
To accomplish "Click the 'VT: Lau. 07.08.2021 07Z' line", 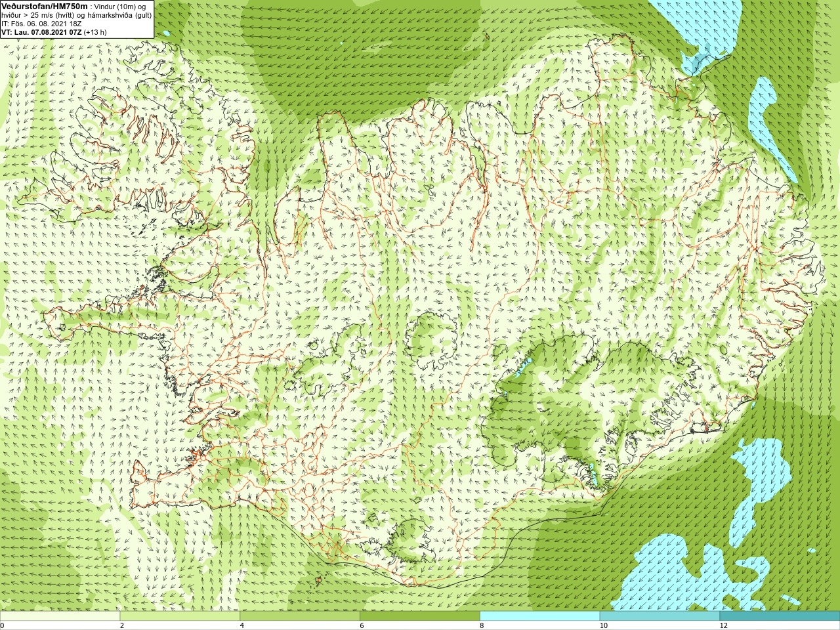I will point(54,31).
